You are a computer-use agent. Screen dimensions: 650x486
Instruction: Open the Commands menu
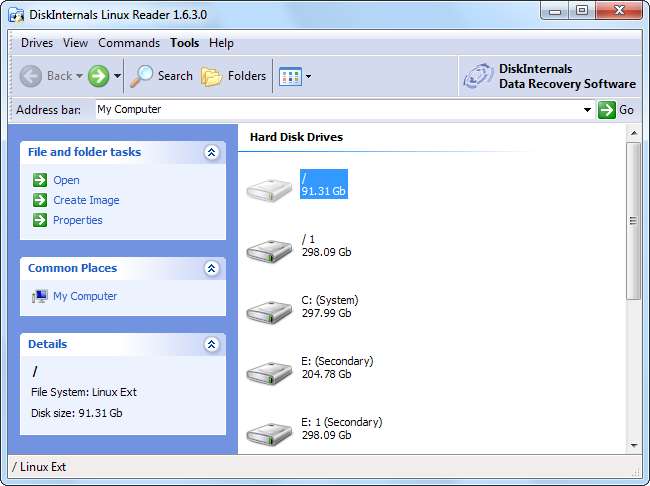point(129,43)
